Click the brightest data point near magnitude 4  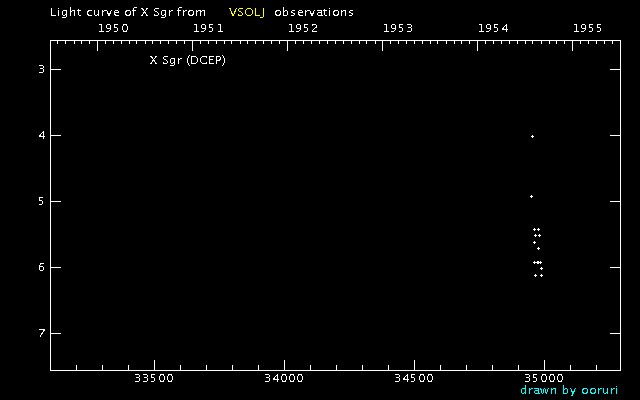click(532, 136)
